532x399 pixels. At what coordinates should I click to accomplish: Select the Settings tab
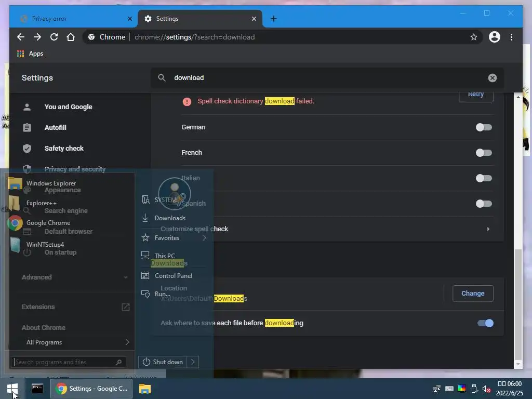tap(200, 19)
